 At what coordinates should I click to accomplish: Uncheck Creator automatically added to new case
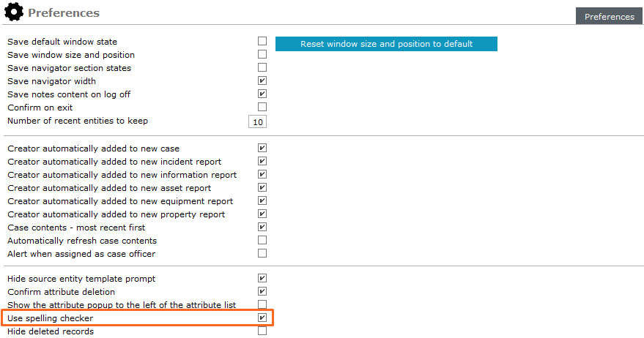coord(262,149)
